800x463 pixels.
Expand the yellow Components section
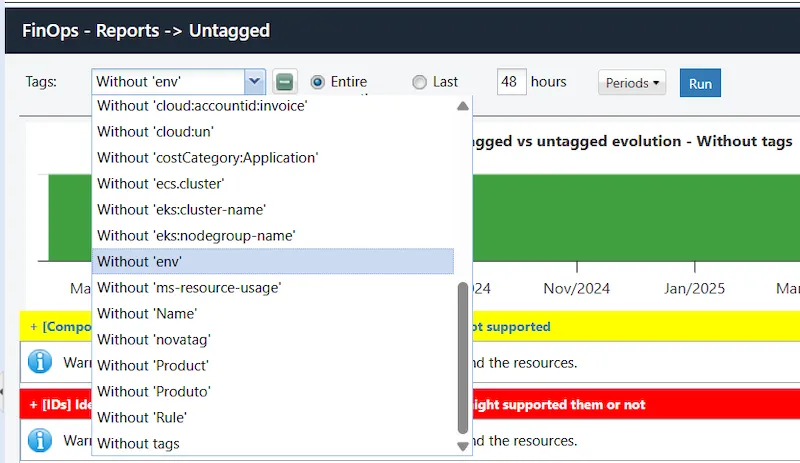33,326
